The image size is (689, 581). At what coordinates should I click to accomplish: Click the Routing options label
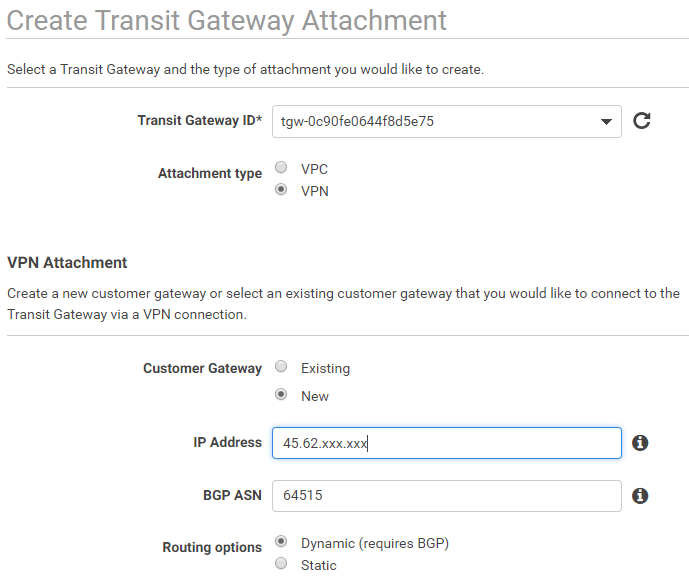tap(212, 547)
